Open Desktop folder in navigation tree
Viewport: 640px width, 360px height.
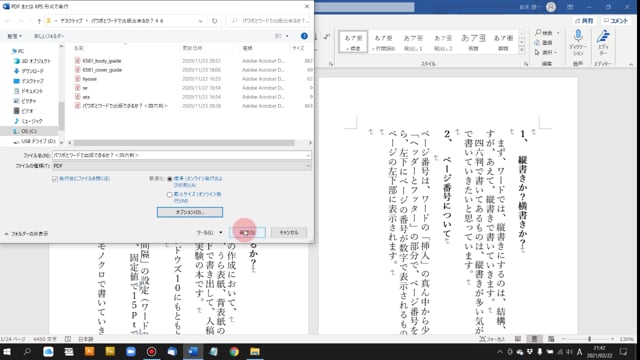click(29, 81)
